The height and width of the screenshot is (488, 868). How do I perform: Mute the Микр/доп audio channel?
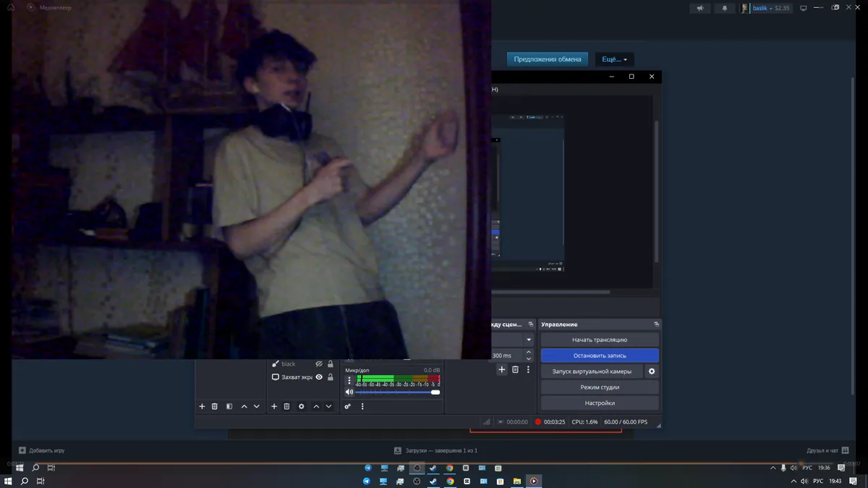[349, 392]
